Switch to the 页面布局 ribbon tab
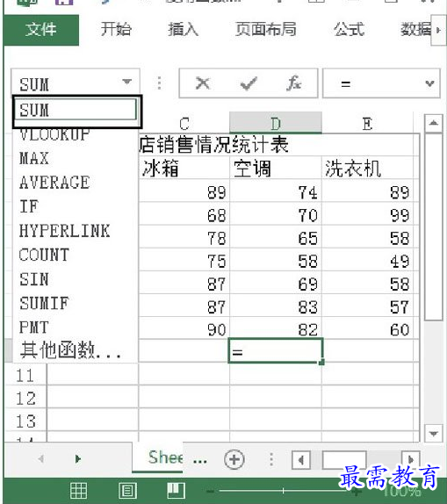 (x=265, y=29)
